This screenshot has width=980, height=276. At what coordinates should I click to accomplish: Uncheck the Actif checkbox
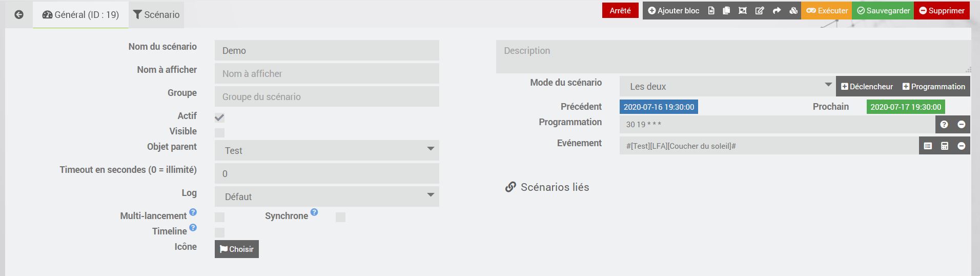(219, 117)
